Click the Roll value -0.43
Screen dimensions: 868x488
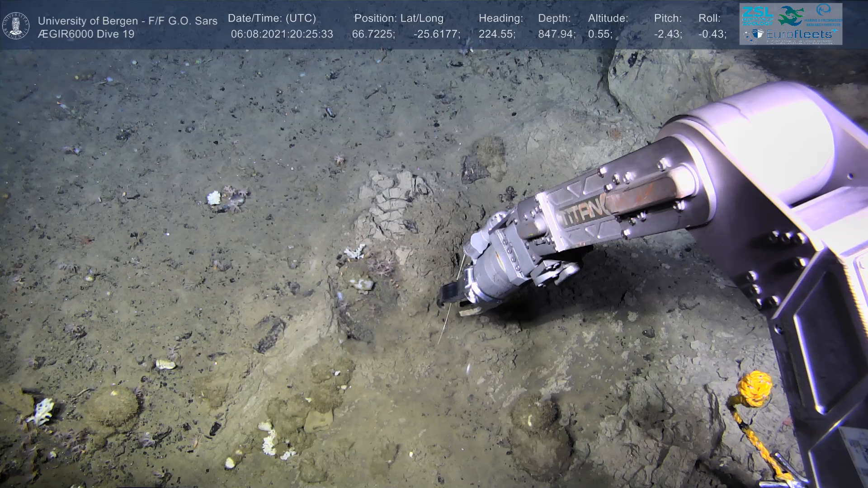712,34
